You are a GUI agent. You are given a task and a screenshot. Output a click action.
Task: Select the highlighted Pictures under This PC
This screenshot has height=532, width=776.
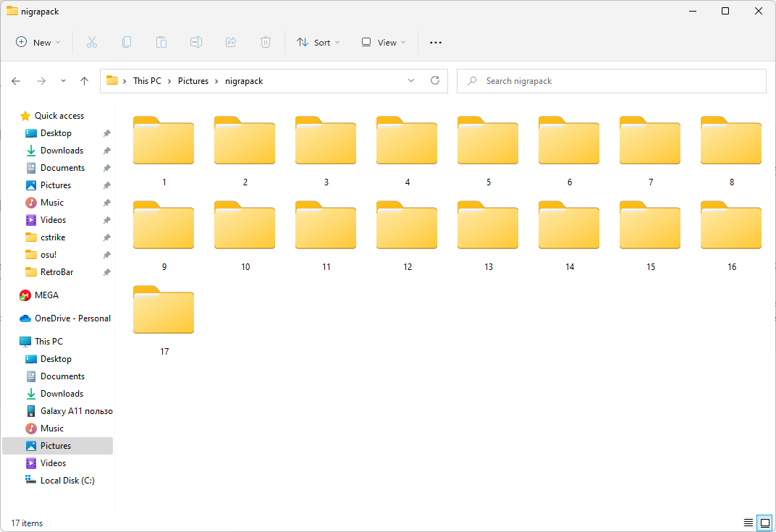tap(57, 446)
